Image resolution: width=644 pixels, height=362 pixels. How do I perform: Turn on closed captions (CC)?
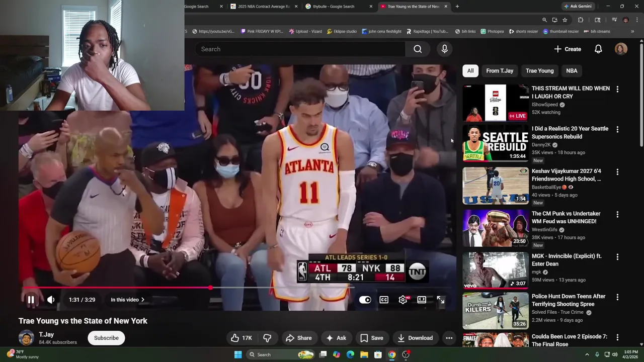tap(384, 300)
